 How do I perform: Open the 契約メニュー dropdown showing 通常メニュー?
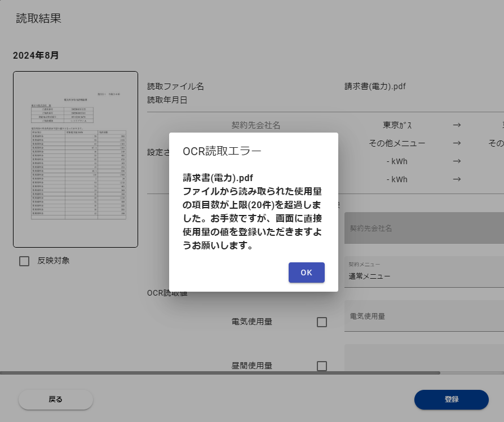[x=424, y=272]
